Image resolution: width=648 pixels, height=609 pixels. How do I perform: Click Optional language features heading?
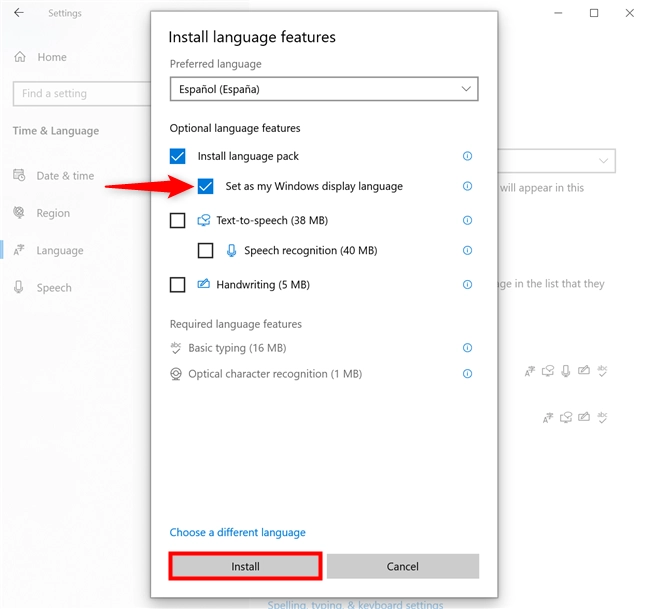pyautogui.click(x=235, y=128)
